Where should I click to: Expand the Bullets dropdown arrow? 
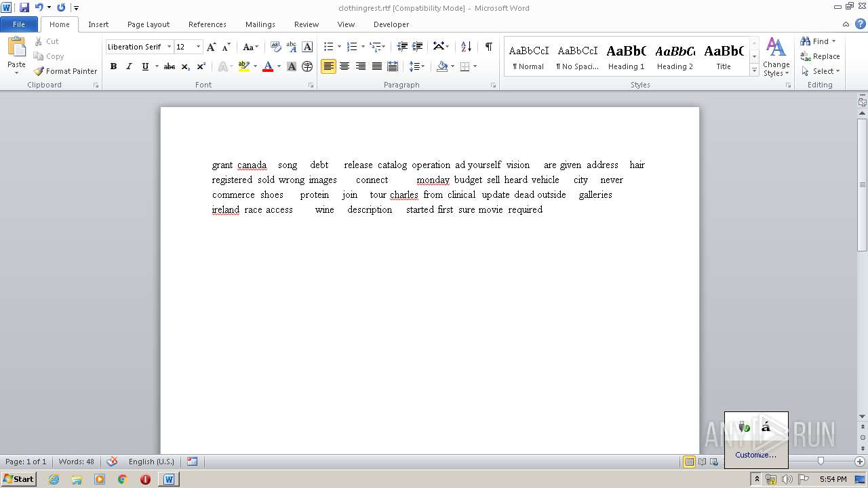340,47
